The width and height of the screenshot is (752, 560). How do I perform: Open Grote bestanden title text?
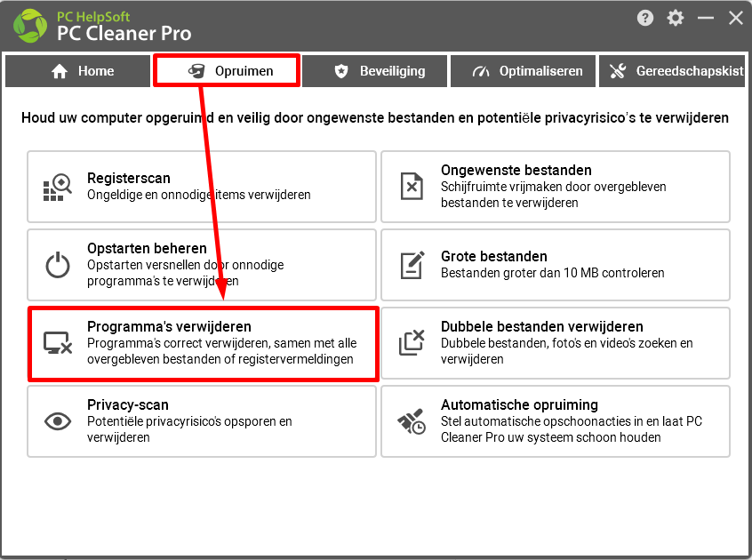(494, 257)
